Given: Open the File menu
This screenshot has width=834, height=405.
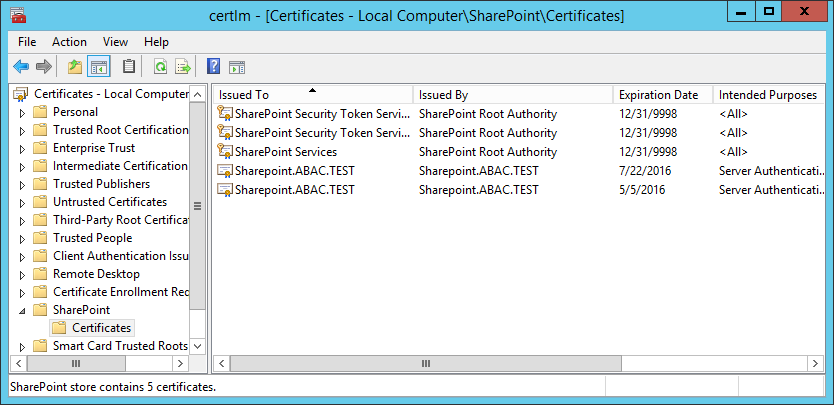Looking at the screenshot, I should point(27,42).
